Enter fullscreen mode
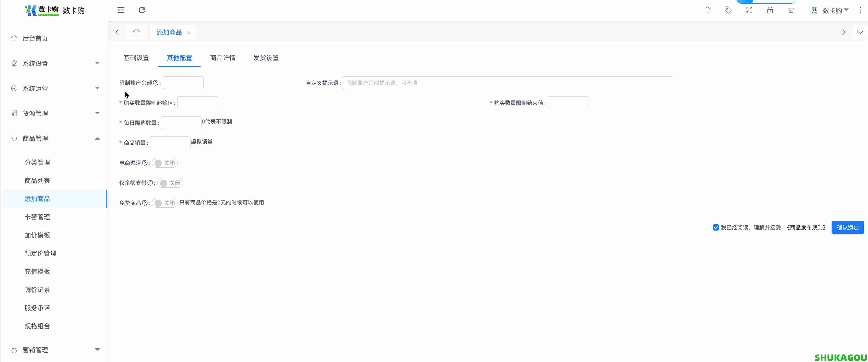This screenshot has height=362, width=868. [x=749, y=10]
